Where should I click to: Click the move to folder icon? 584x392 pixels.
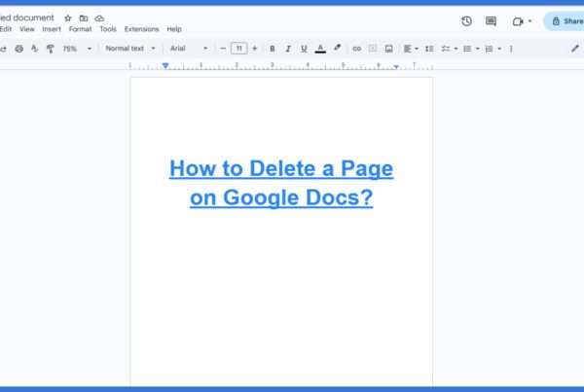pyautogui.click(x=84, y=18)
